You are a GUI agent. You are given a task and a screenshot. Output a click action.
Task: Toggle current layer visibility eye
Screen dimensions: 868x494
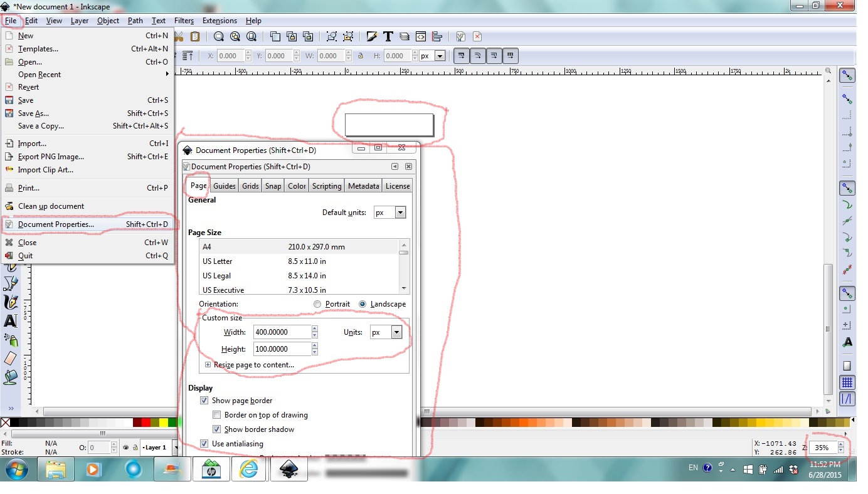coord(126,448)
